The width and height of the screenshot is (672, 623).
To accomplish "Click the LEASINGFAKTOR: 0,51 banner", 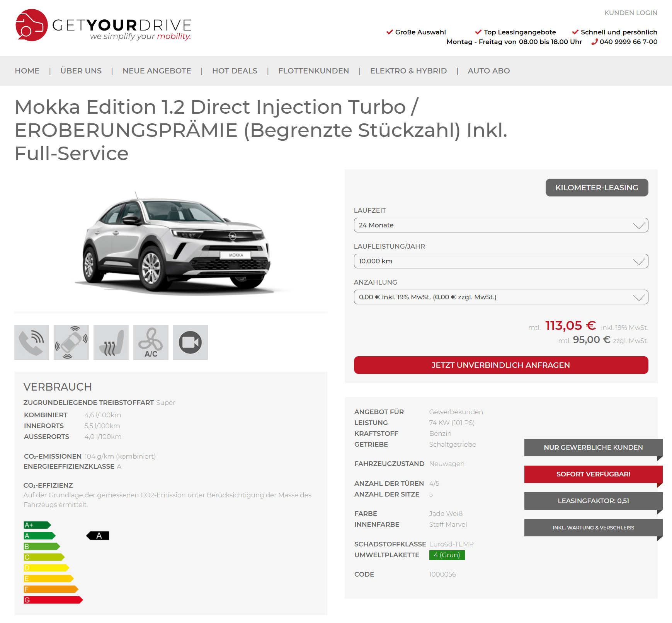I will (593, 501).
